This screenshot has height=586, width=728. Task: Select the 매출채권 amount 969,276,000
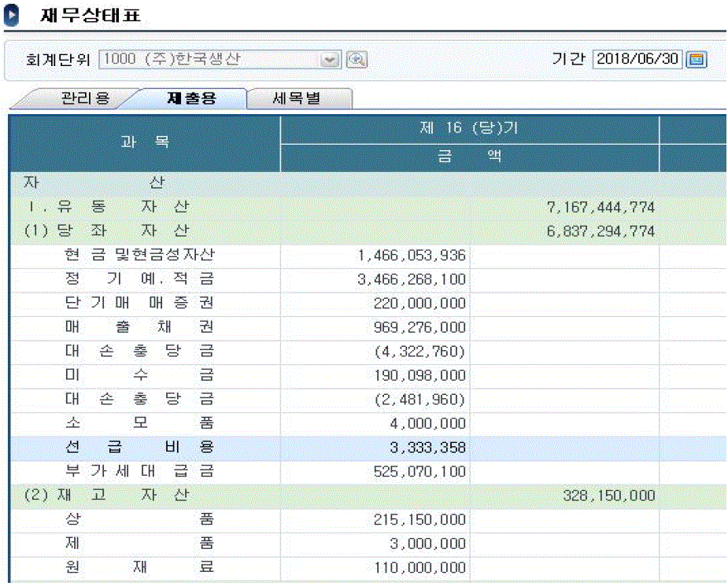tap(419, 327)
